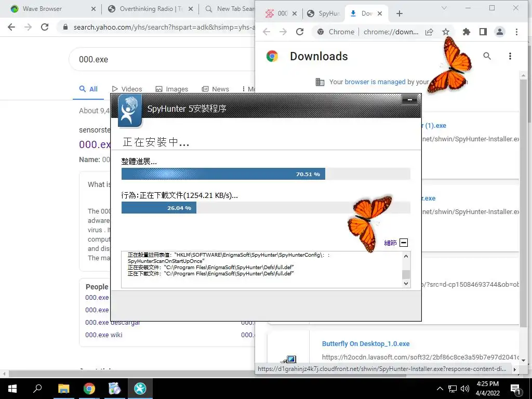Collapse the installer details with minus box
The image size is (532, 399).
tap(404, 243)
